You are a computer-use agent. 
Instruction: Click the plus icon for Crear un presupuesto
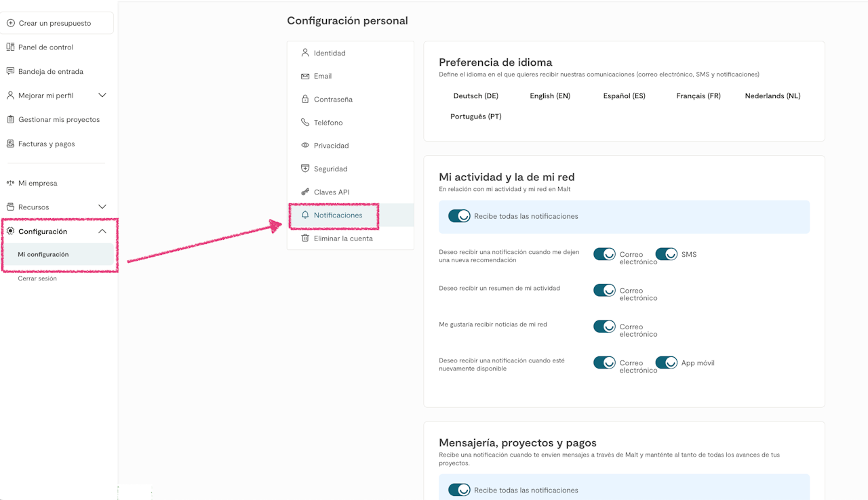11,23
